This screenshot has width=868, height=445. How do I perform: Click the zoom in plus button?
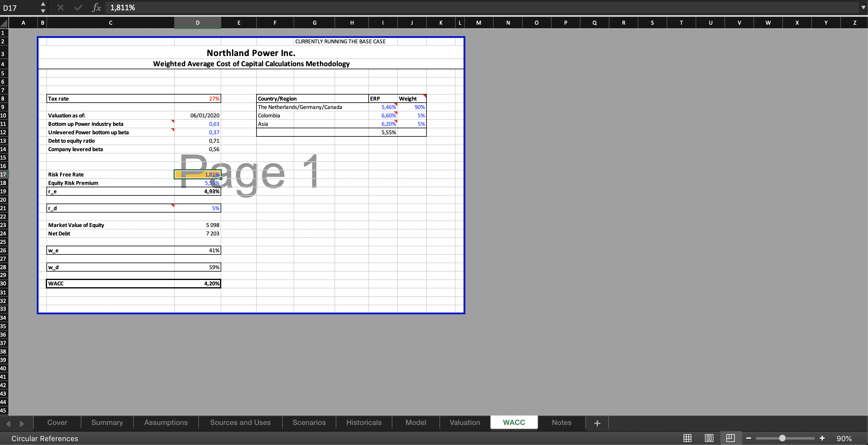822,438
